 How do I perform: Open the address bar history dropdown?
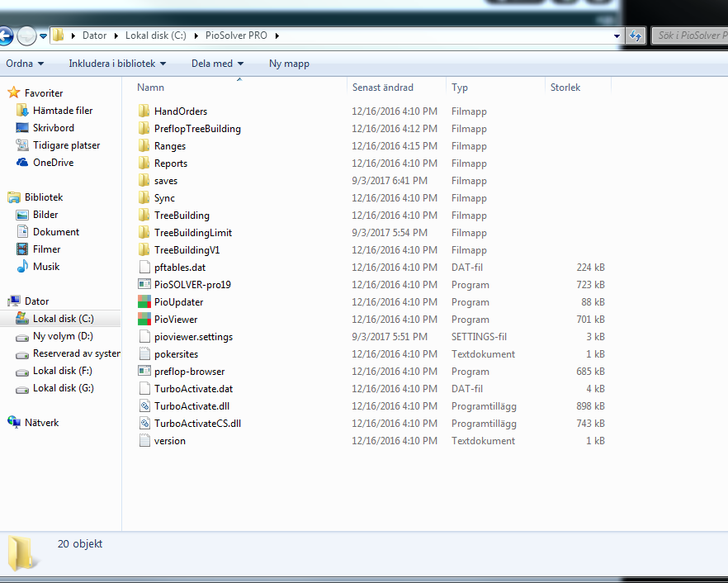point(617,36)
